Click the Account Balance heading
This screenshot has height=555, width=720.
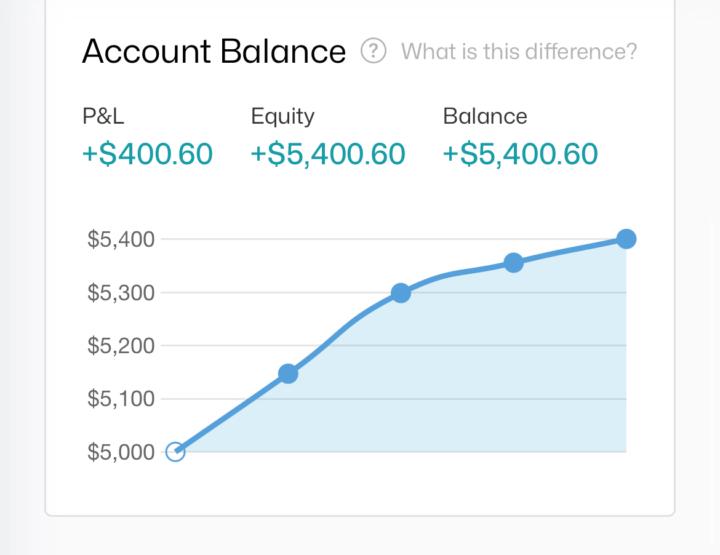pyautogui.click(x=214, y=51)
